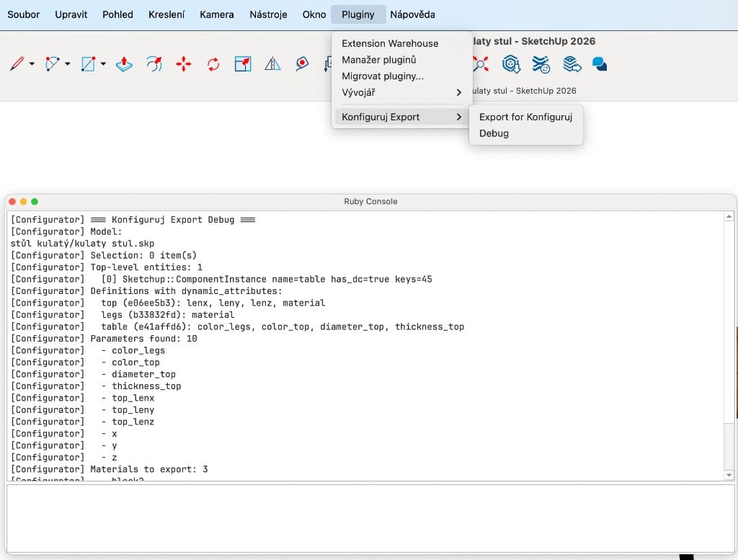Open the Soubor menu

(x=24, y=14)
